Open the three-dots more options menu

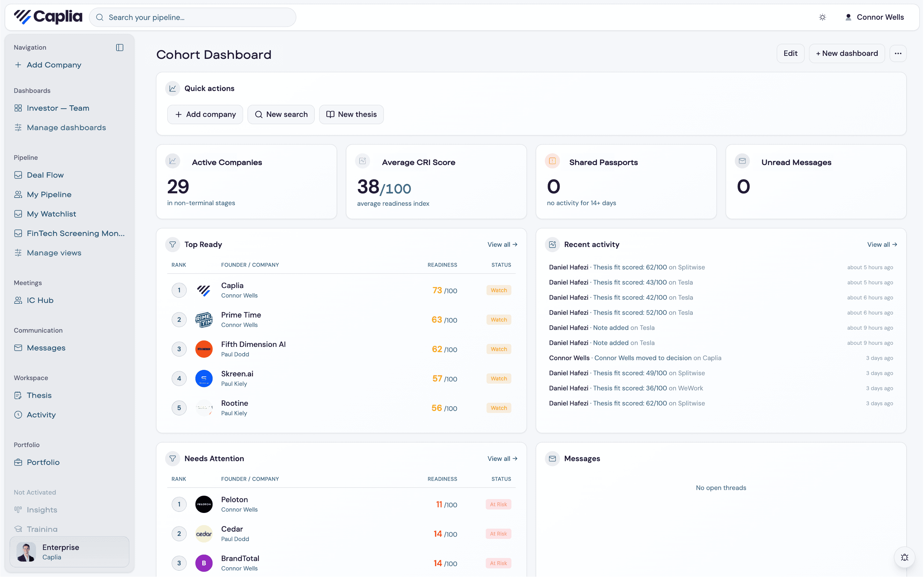tap(898, 53)
